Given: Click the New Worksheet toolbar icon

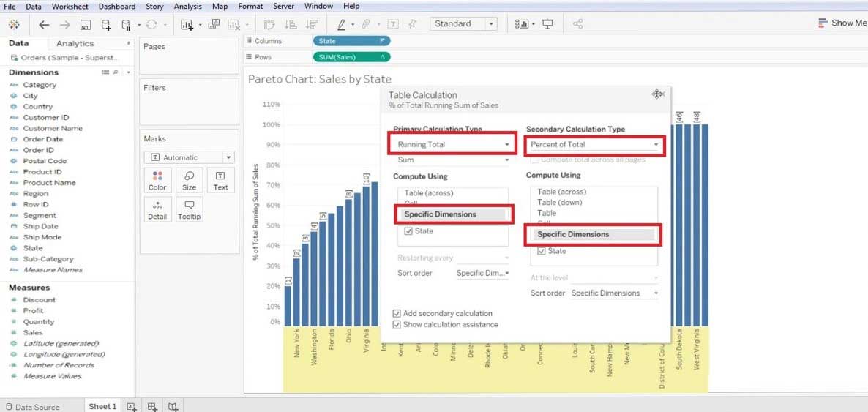Looking at the screenshot, I should point(187,25).
